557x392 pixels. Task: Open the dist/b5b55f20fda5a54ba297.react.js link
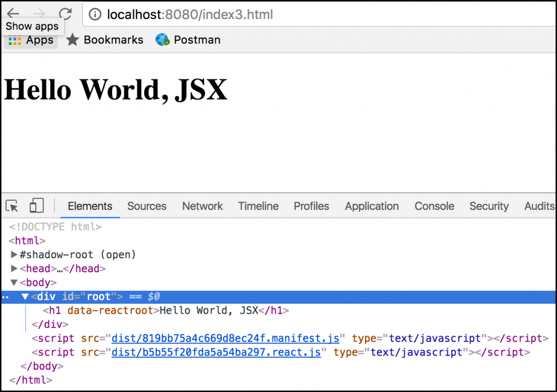pos(216,352)
